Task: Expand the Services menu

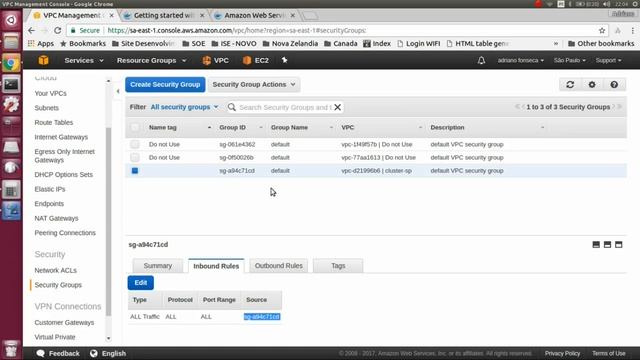Action: tap(84, 60)
